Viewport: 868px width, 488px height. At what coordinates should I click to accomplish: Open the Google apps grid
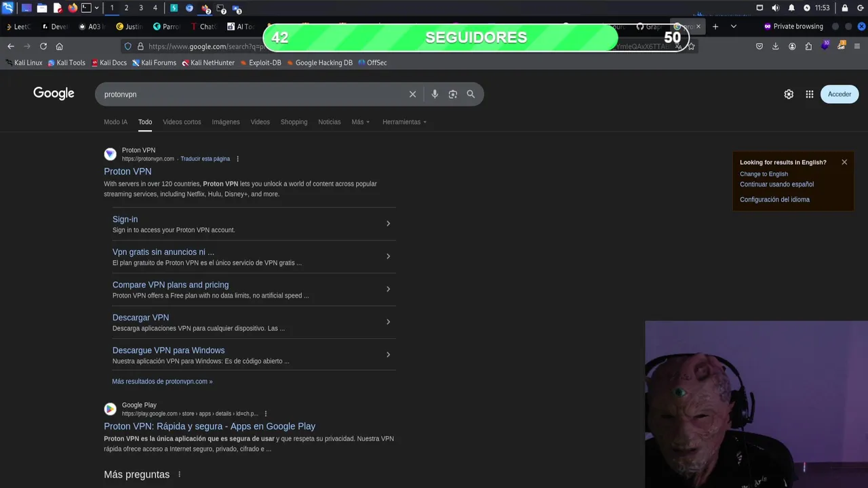pyautogui.click(x=810, y=94)
